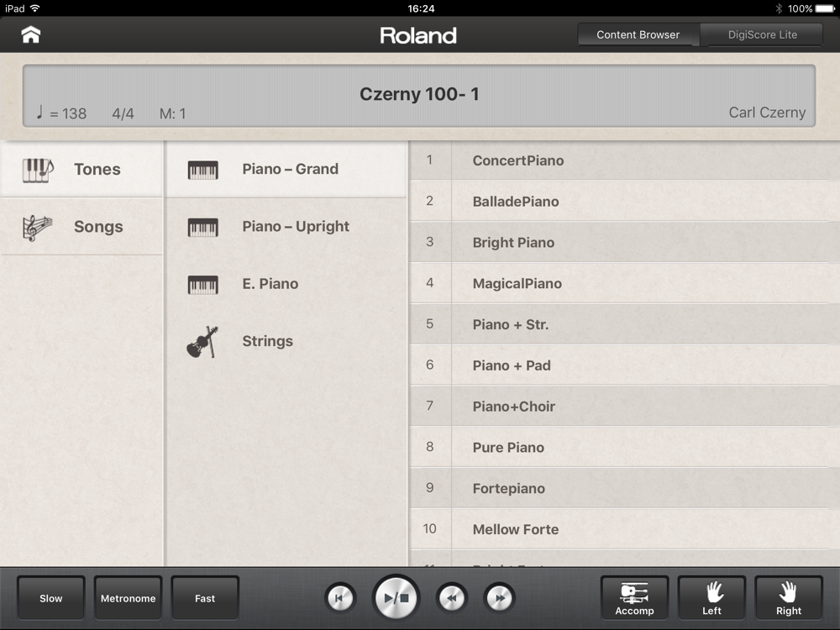Select tone 1 ConcertPiano

[x=625, y=160]
